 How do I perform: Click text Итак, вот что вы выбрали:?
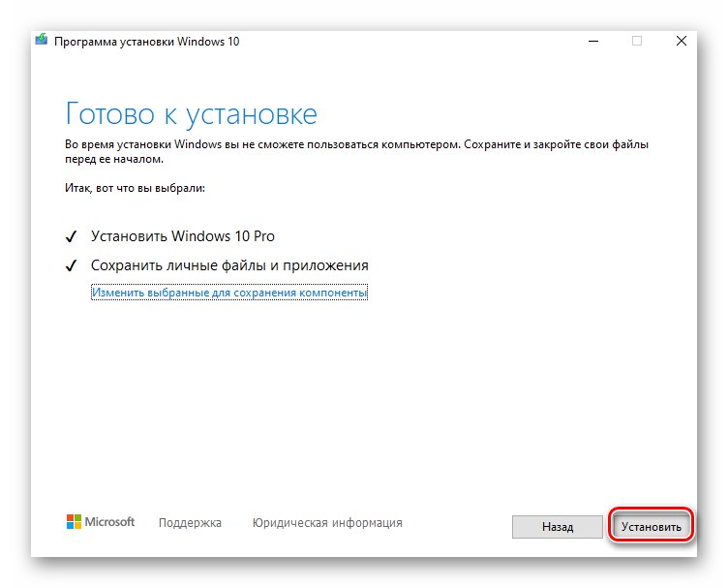click(136, 188)
